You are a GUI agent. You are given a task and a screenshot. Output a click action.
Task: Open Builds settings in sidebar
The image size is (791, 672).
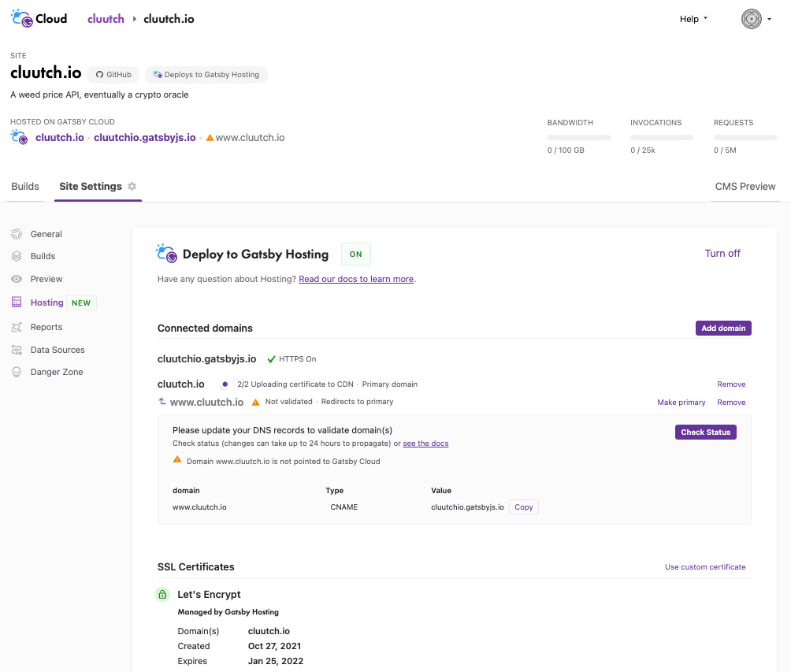tap(43, 256)
